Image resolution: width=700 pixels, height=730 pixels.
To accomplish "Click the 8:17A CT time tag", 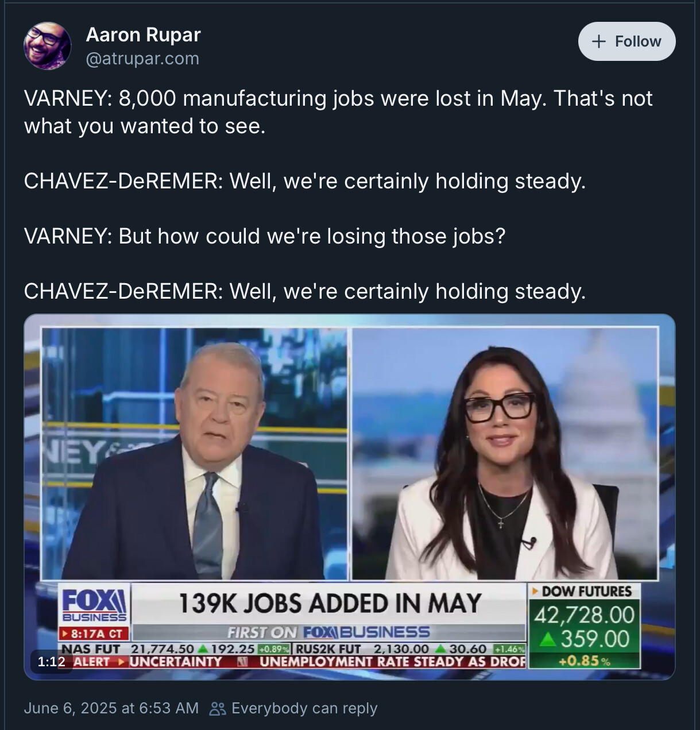I will (95, 634).
